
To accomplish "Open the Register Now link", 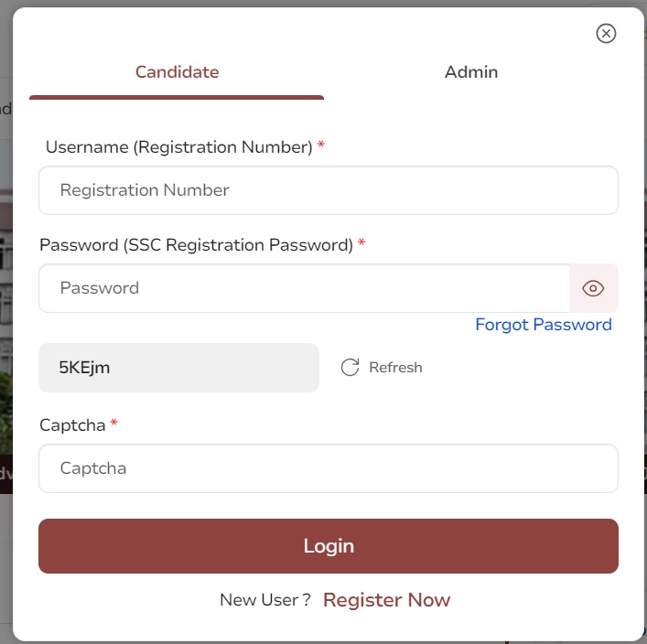I will (386, 600).
